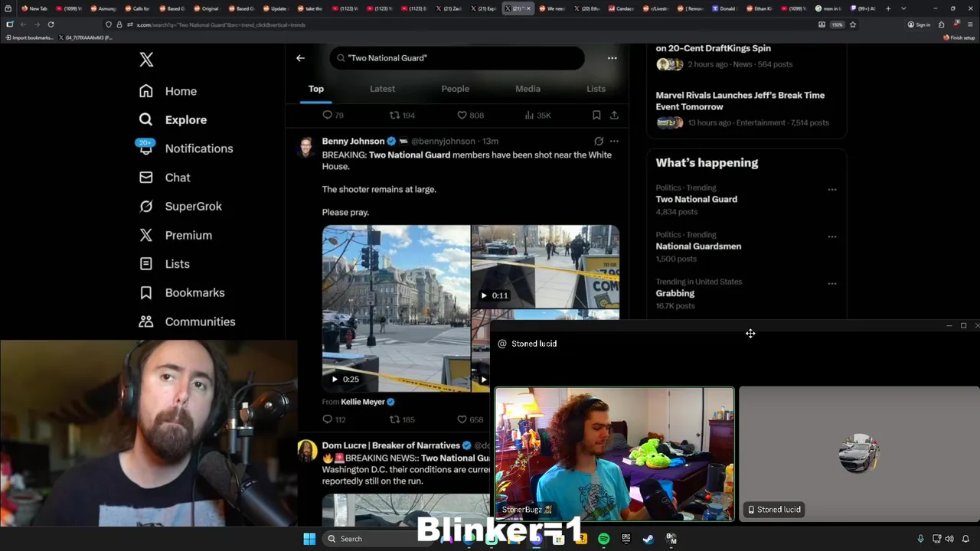This screenshot has width=980, height=551.
Task: Open Chat in the X sidebar
Action: point(165,178)
